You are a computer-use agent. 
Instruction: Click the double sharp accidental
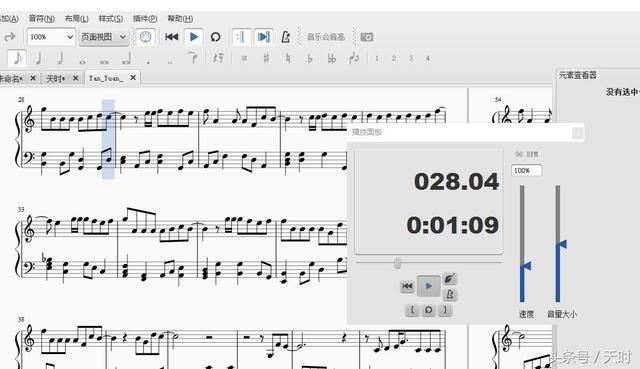click(244, 58)
